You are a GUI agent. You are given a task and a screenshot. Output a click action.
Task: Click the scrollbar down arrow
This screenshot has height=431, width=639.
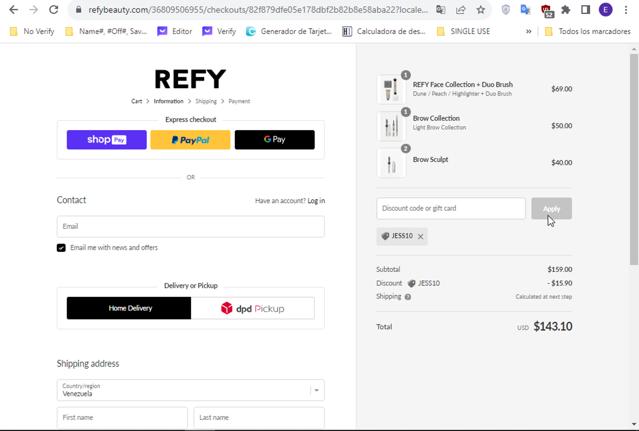point(634,424)
